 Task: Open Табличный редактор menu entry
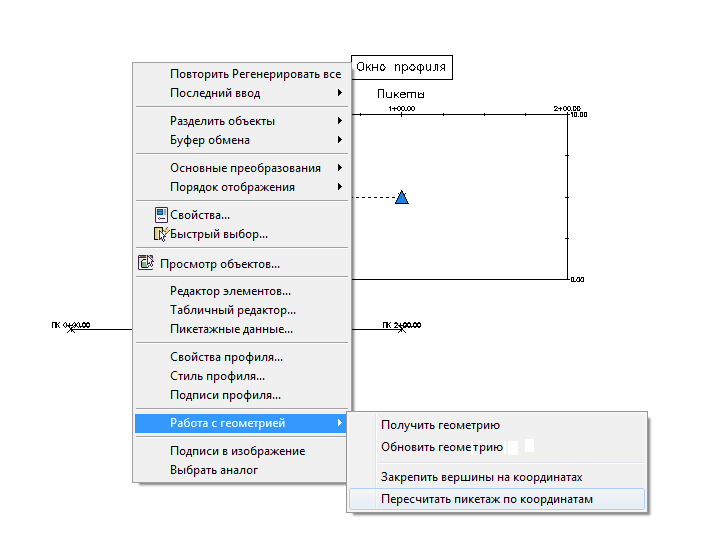pos(232,310)
